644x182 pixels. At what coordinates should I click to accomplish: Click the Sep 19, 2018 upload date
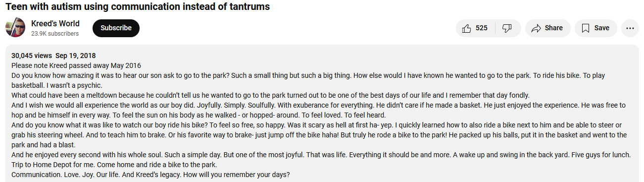click(76, 56)
